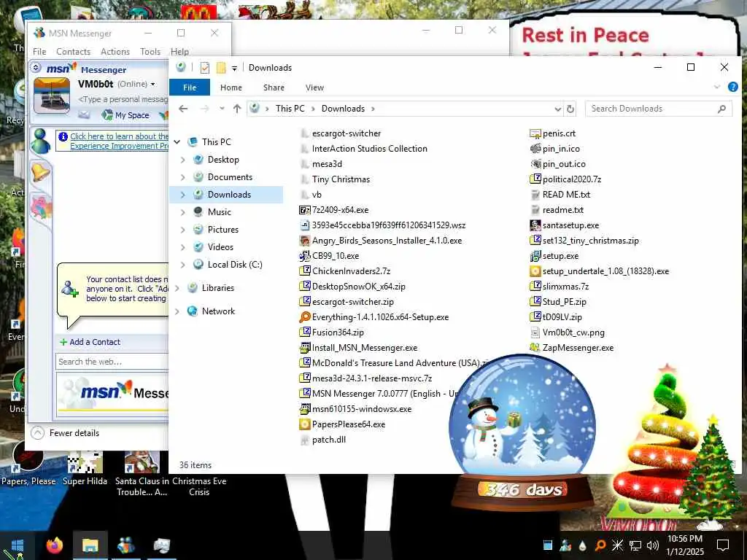747x560 pixels.
Task: Click the Windows Start button
Action: tap(18, 545)
